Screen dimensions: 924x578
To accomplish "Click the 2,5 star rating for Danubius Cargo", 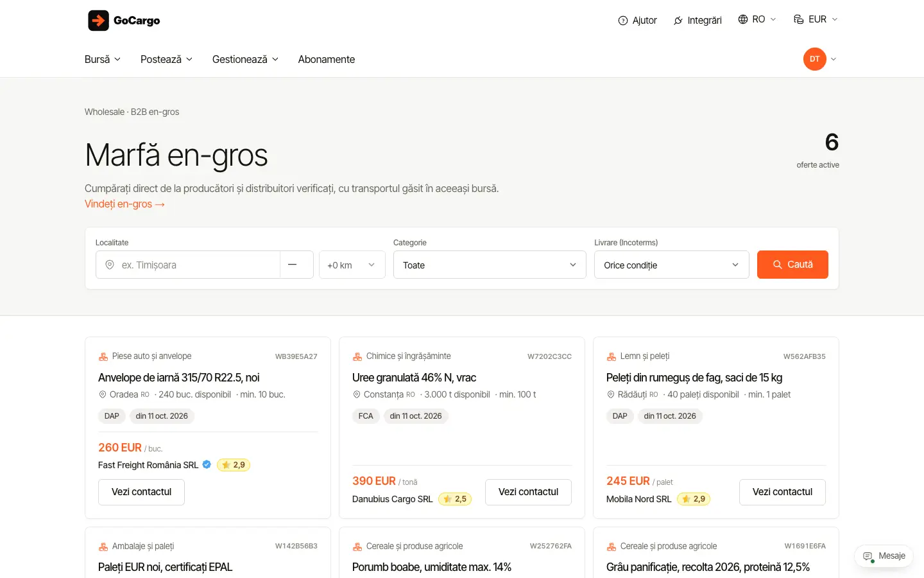I will click(455, 499).
